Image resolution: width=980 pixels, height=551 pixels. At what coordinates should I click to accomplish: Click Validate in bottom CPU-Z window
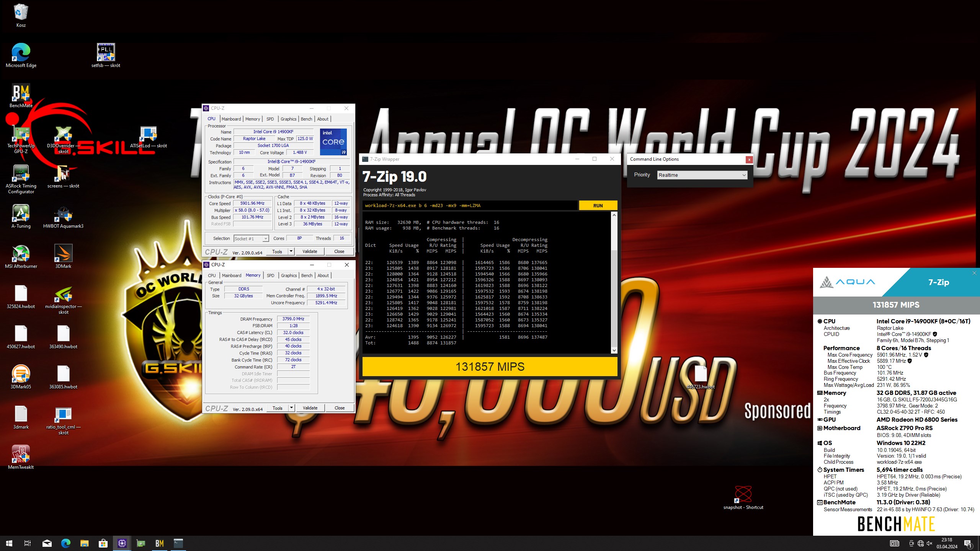[310, 408]
